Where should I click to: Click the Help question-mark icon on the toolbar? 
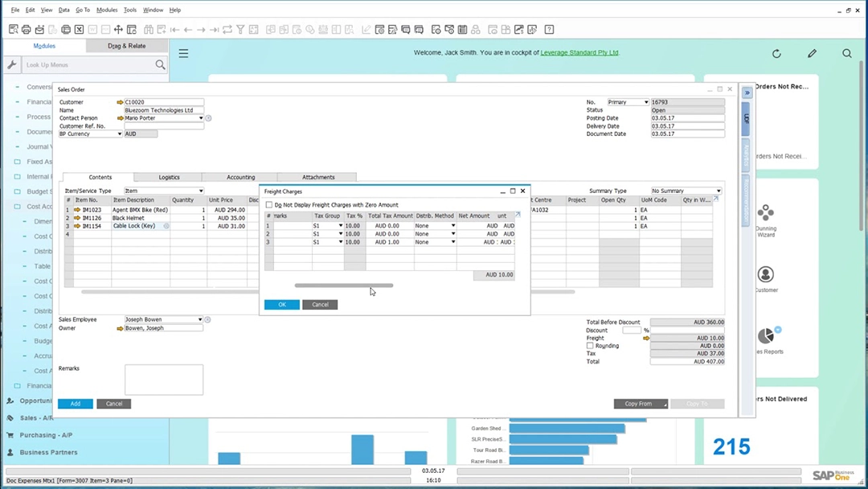[548, 29]
